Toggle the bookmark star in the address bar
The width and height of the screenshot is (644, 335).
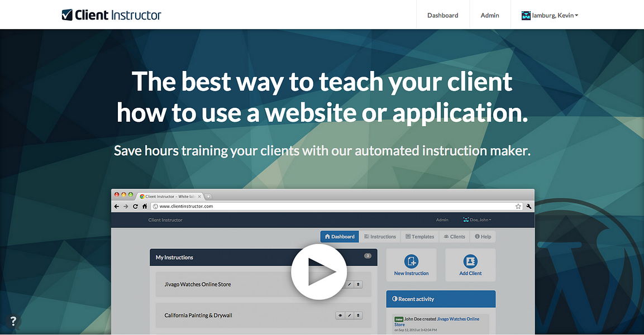pos(518,206)
